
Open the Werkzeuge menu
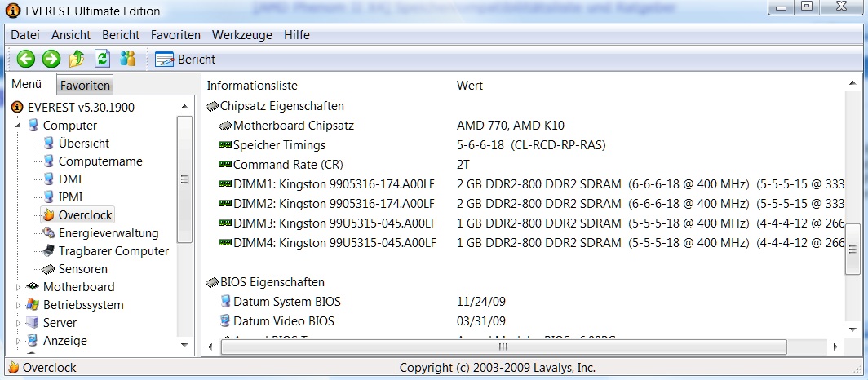[x=242, y=35]
